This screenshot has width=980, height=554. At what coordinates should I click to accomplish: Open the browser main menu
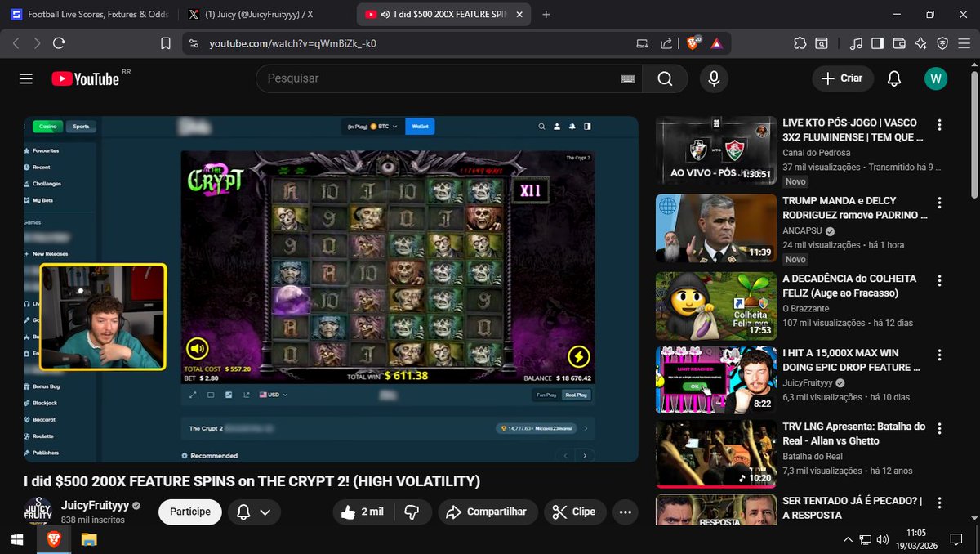(x=964, y=43)
